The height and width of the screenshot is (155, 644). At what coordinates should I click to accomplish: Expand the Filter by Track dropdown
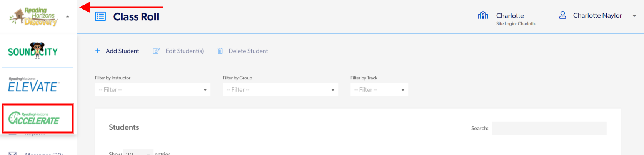coord(379,90)
